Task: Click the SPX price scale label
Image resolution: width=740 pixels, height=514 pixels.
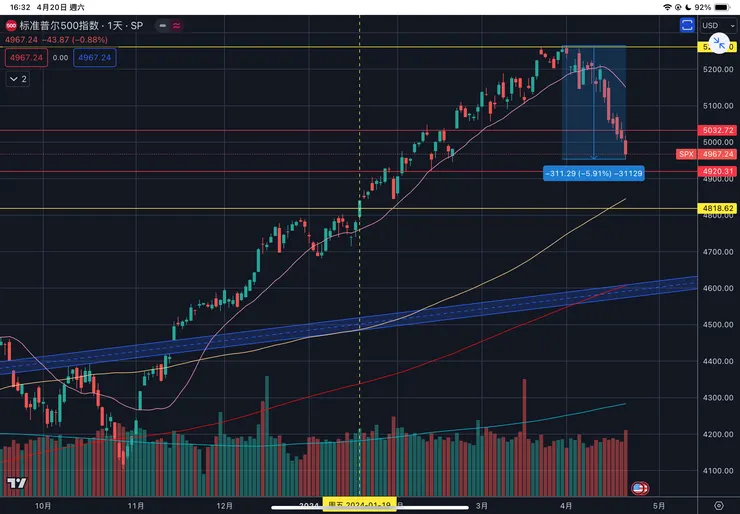Action: 686,154
